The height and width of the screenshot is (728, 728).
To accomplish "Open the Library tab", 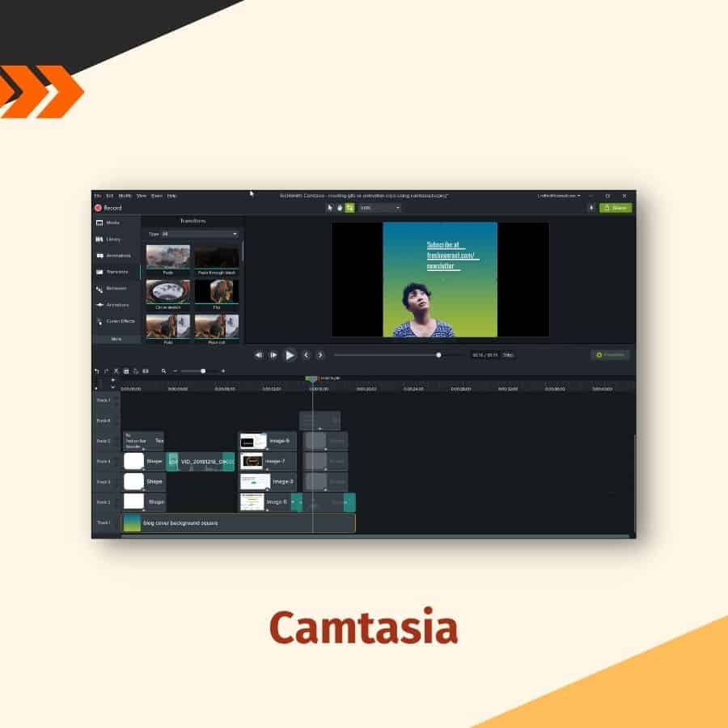I will (113, 239).
